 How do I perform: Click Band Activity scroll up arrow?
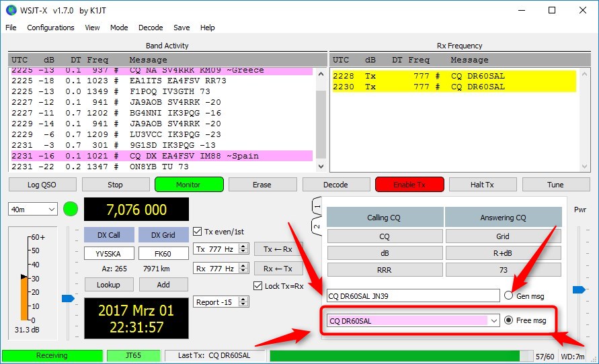pyautogui.click(x=321, y=74)
